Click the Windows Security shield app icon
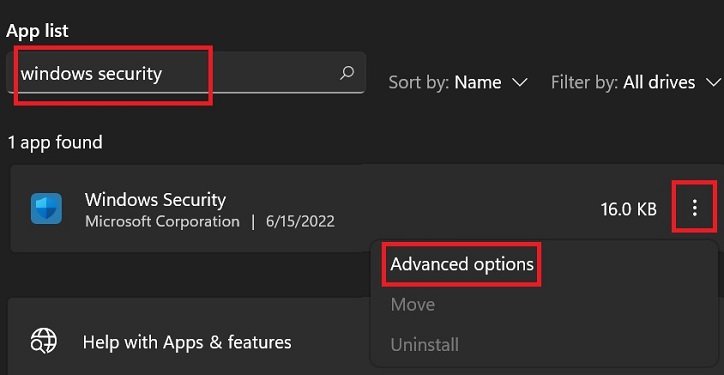This screenshot has width=724, height=375. click(x=46, y=209)
